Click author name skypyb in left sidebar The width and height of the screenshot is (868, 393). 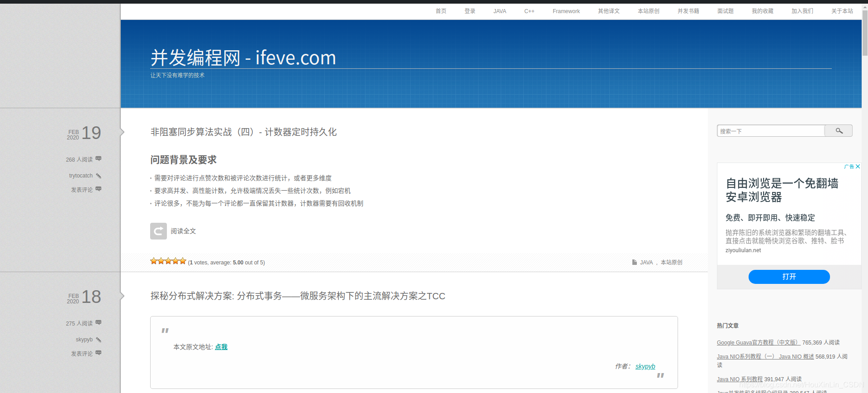point(84,340)
